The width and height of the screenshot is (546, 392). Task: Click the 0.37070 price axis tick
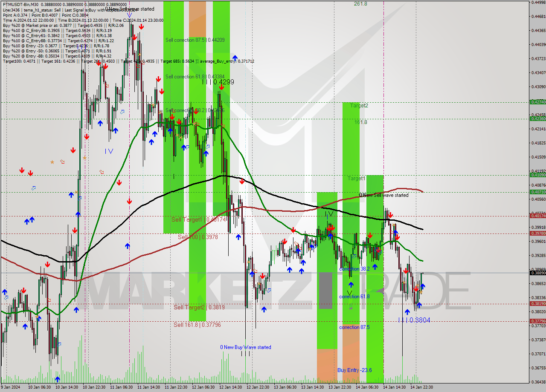[538, 354]
